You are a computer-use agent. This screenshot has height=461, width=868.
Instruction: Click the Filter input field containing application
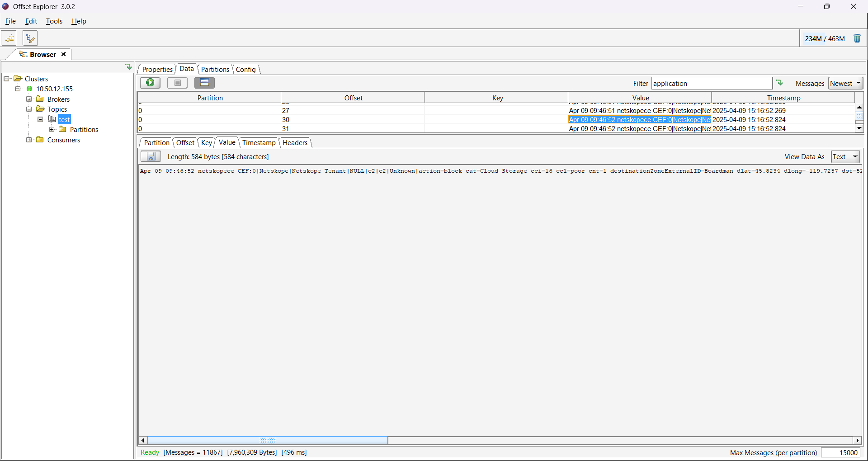coord(712,83)
